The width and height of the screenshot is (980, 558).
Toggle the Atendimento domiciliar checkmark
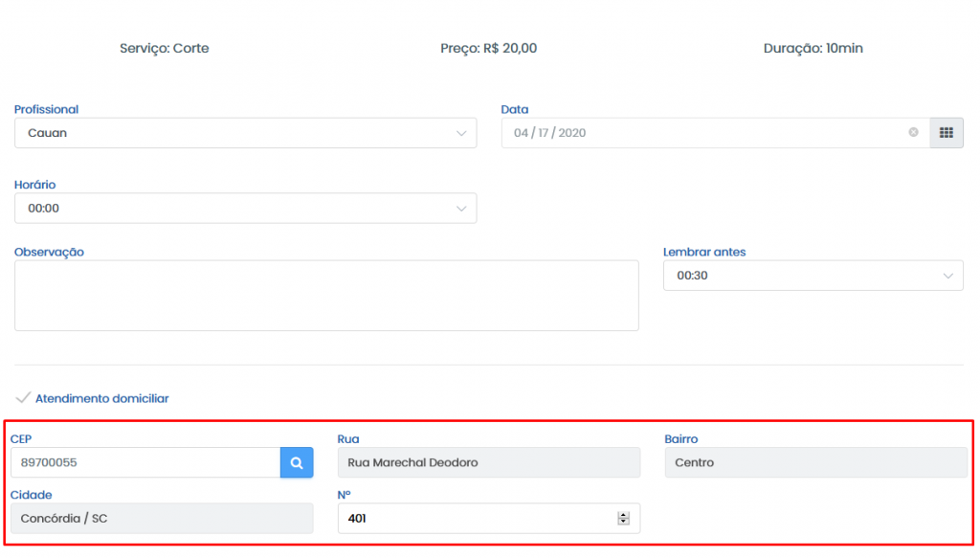tap(23, 398)
